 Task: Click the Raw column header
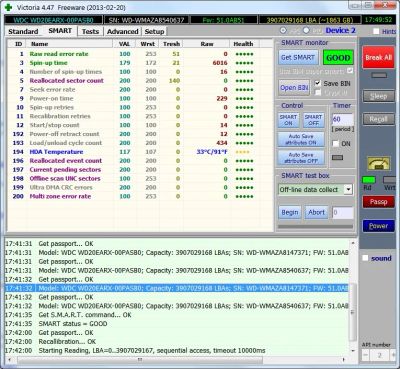point(207,44)
